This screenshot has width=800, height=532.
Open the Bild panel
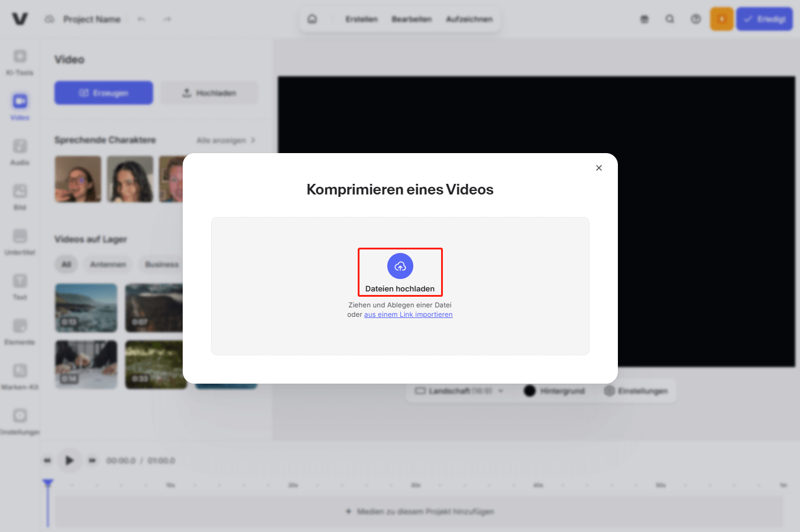click(20, 196)
